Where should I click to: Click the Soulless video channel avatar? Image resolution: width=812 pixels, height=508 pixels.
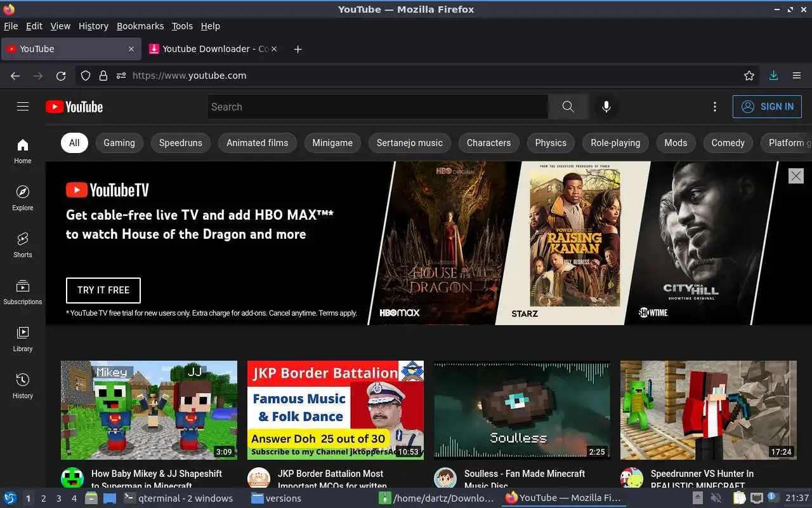(x=445, y=479)
